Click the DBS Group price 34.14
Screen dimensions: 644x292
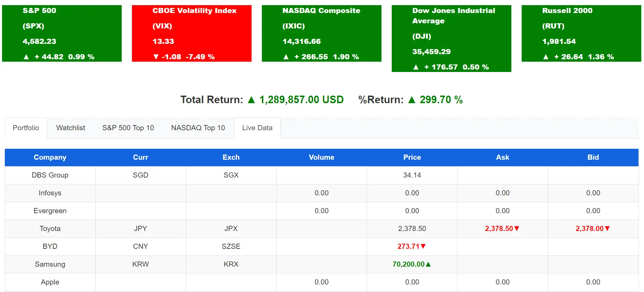coord(412,175)
